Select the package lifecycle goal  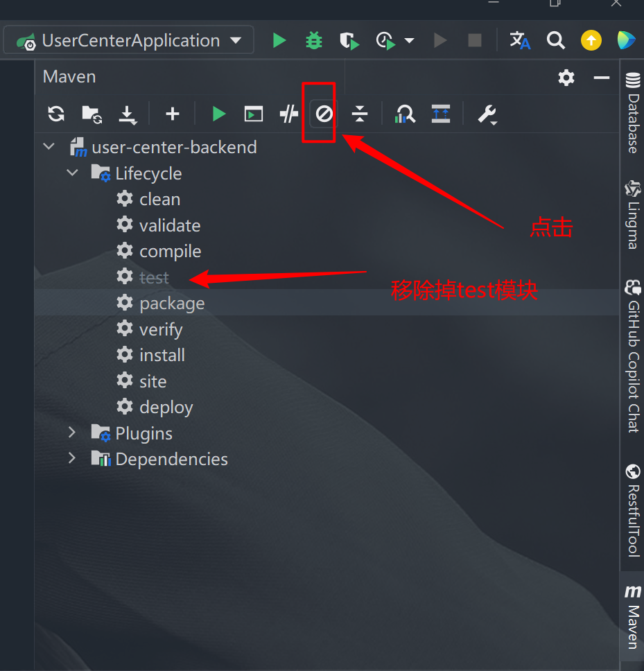171,303
